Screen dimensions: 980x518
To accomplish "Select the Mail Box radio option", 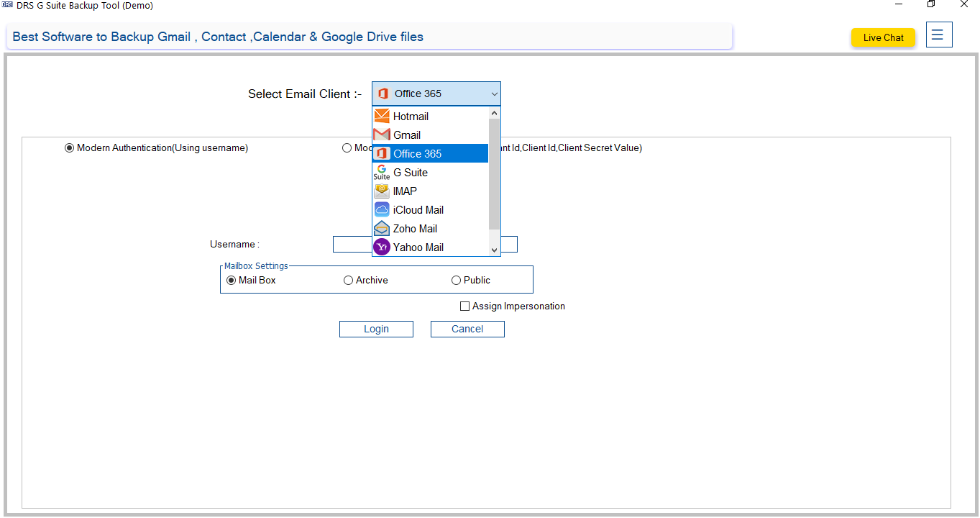I will pyautogui.click(x=232, y=281).
